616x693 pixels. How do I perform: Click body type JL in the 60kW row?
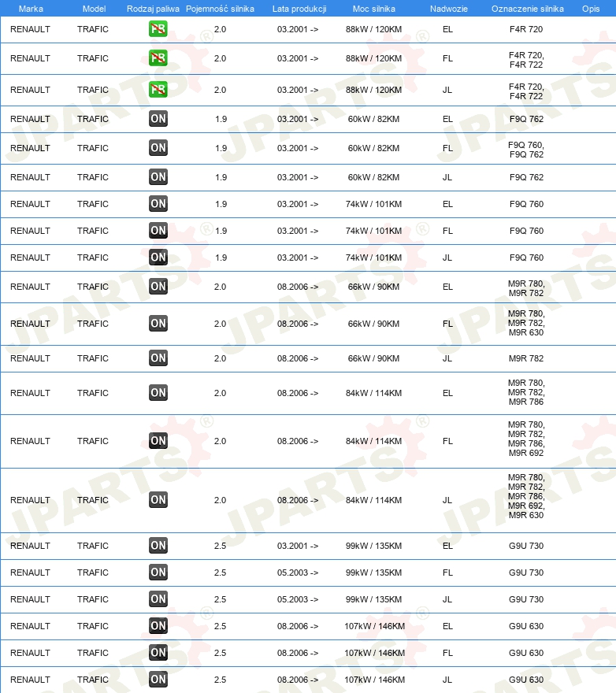click(447, 177)
